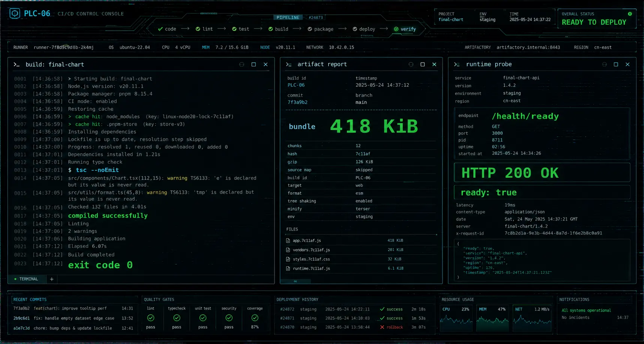644x344 pixels.
Task: Click the coverage quality gate check icon
Action: click(255, 318)
